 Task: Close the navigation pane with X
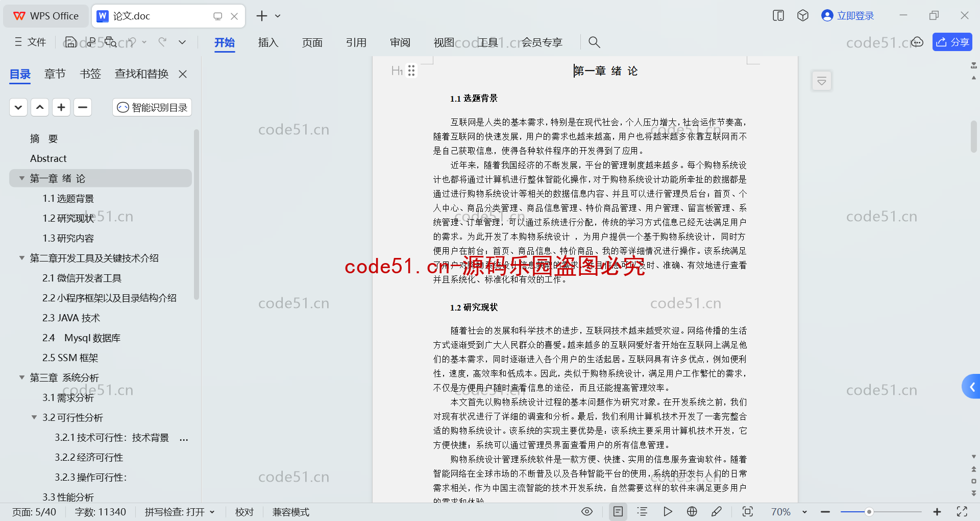pos(183,74)
